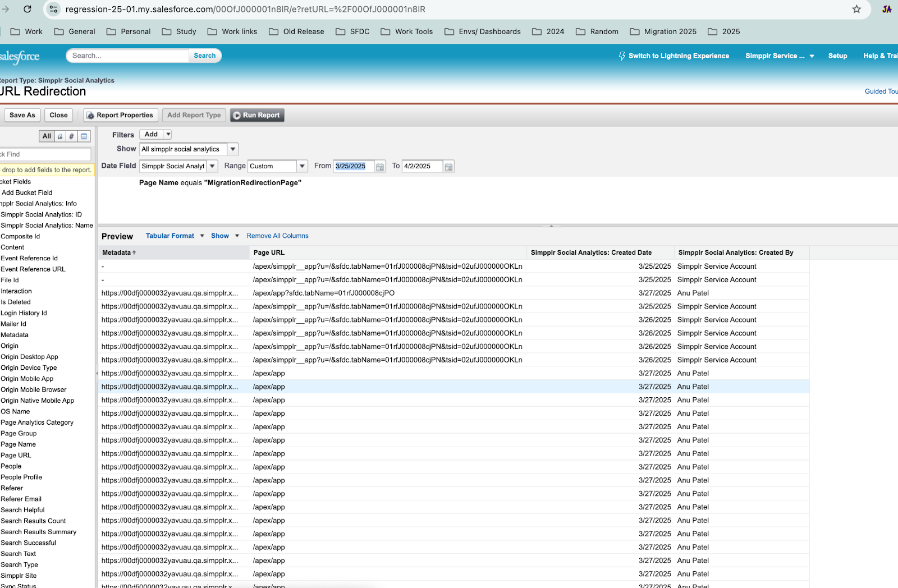This screenshot has width=898, height=588.
Task: Click the Save As button
Action: coord(22,116)
